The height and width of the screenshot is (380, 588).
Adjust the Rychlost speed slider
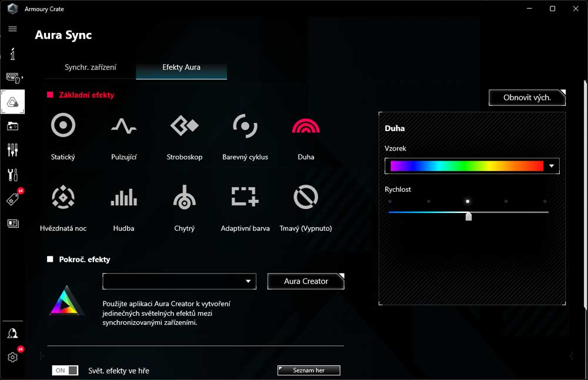[x=468, y=216]
